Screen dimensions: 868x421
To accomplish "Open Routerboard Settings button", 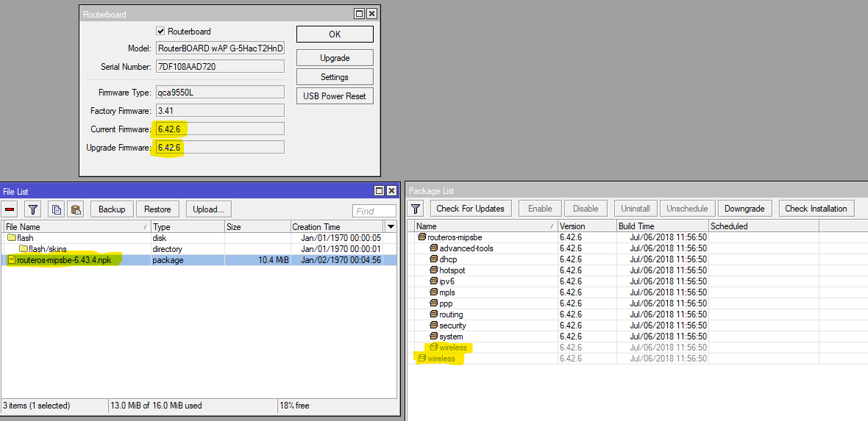I will coord(335,77).
